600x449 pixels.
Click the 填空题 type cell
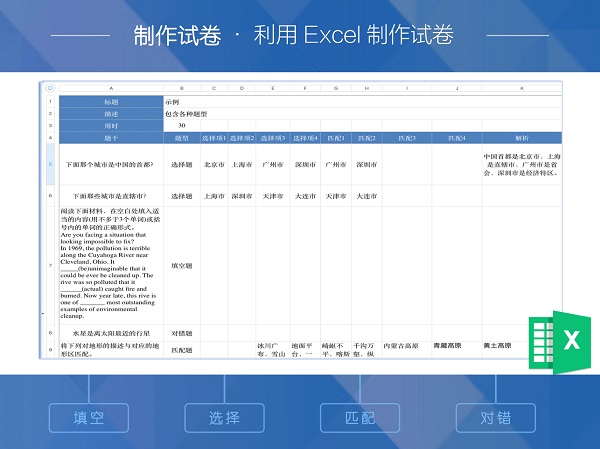coord(182,265)
